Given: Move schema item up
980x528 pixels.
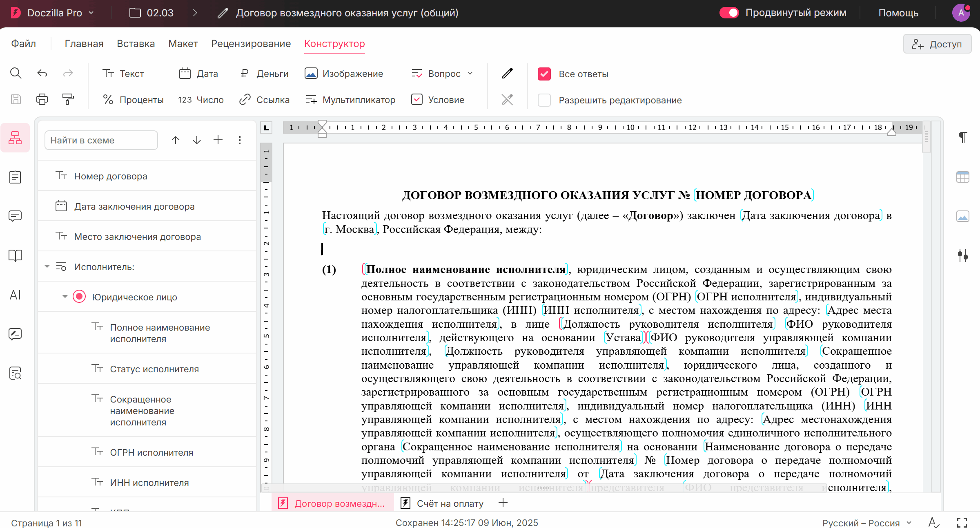Looking at the screenshot, I should 176,140.
